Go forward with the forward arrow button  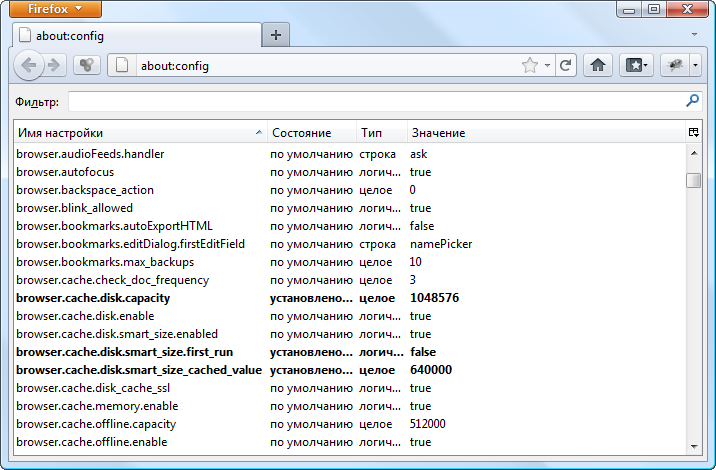[54, 65]
